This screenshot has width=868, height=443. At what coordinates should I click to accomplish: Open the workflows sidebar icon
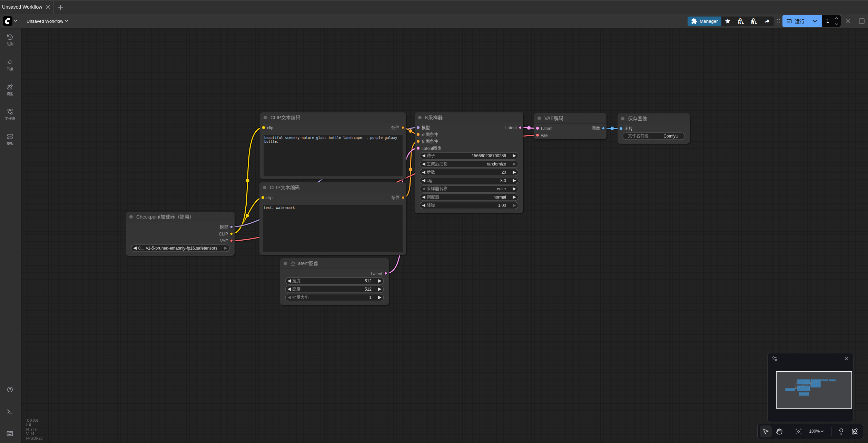point(10,114)
